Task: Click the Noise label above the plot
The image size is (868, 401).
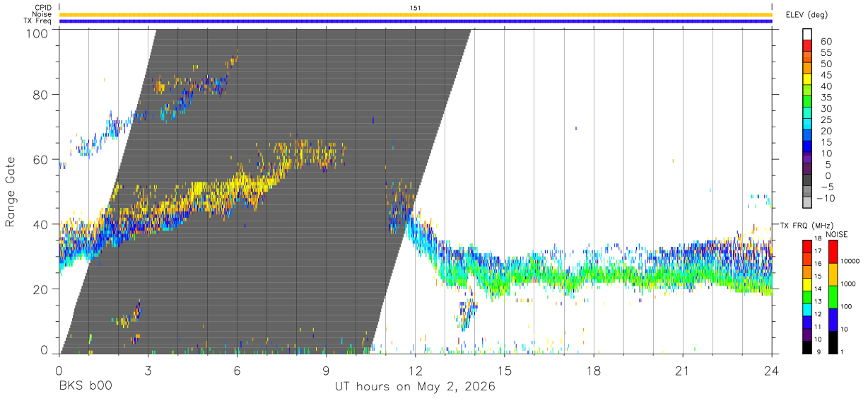Action: (x=42, y=14)
